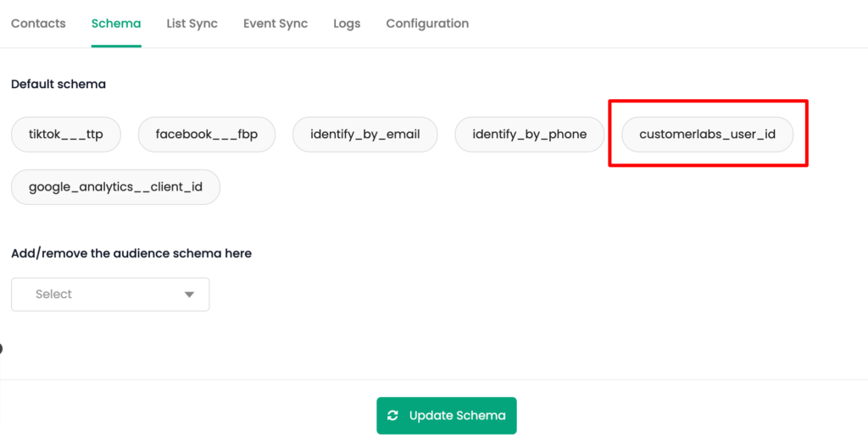The image size is (868, 448).
Task: View the Logs tab
Action: 347,24
